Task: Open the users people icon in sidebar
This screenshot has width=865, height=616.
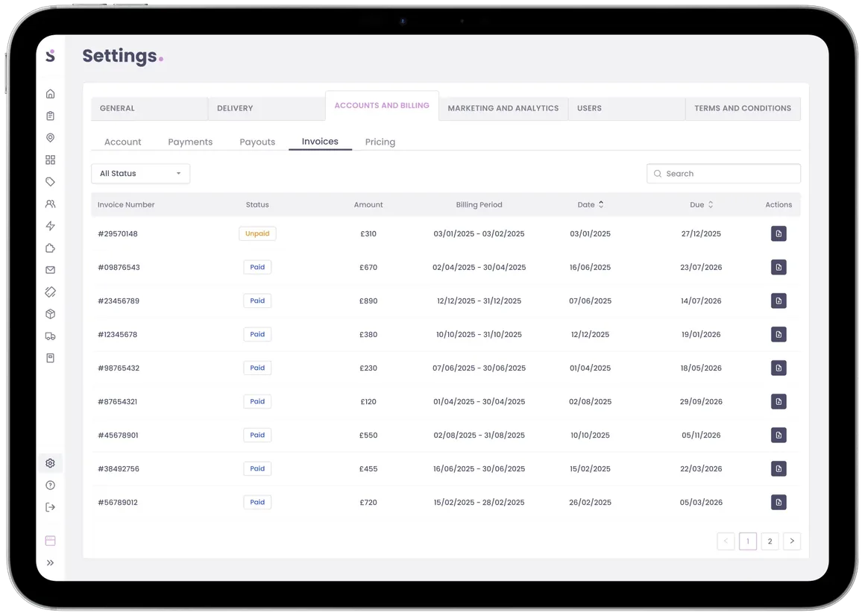Action: coord(50,204)
